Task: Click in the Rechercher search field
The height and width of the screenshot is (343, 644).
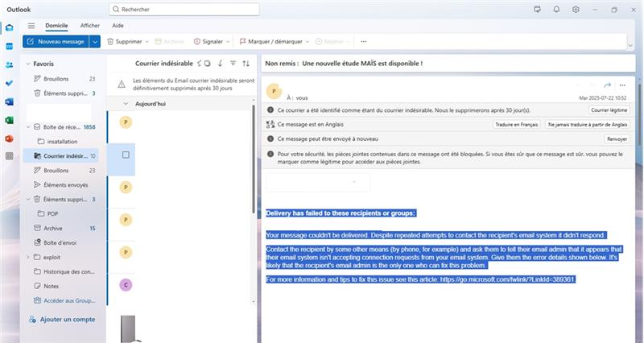Action: click(x=184, y=9)
